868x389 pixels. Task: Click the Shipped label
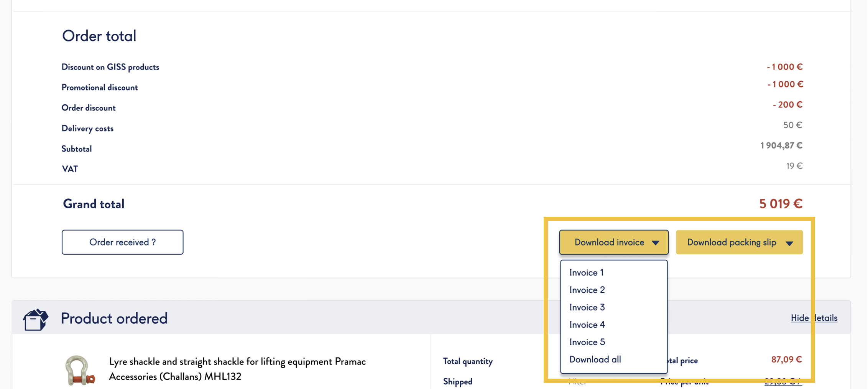pos(458,381)
